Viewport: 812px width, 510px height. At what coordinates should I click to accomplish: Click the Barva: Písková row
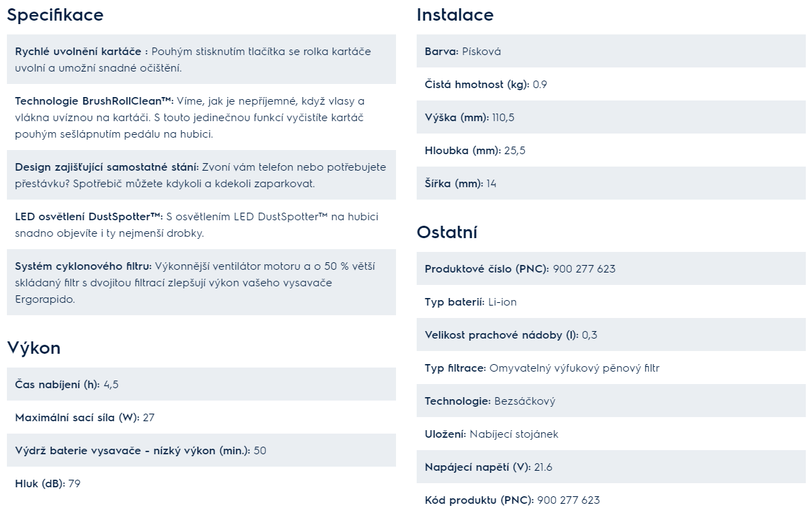[611, 51]
